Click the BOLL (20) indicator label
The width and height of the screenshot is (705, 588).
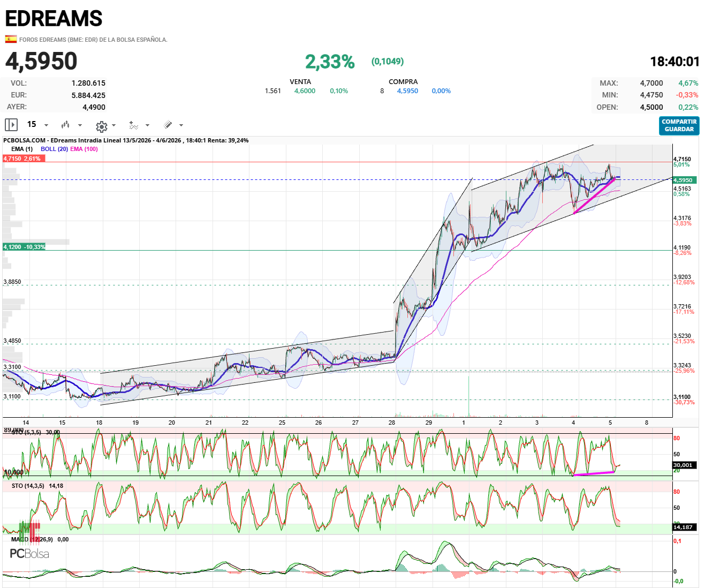click(54, 149)
